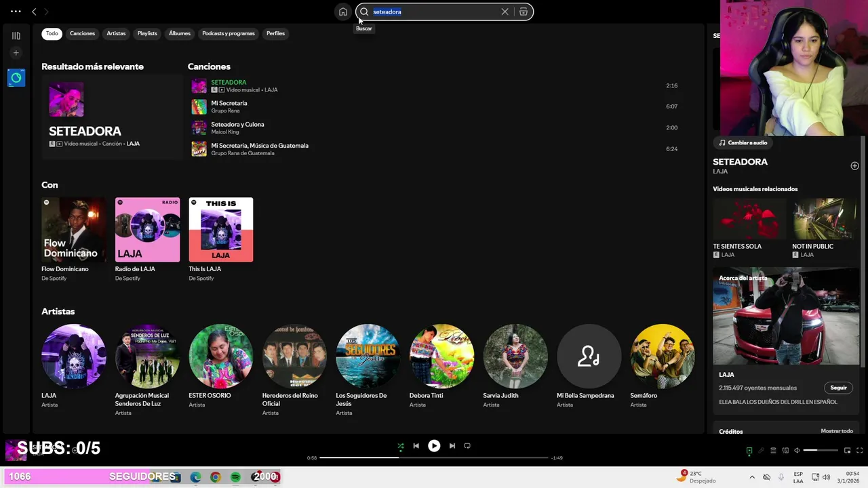Filter results by Canciones

[82, 33]
